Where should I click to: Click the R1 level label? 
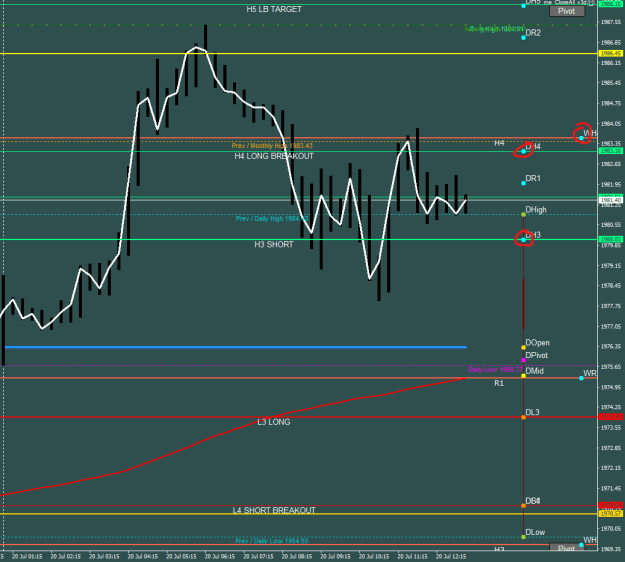[499, 383]
